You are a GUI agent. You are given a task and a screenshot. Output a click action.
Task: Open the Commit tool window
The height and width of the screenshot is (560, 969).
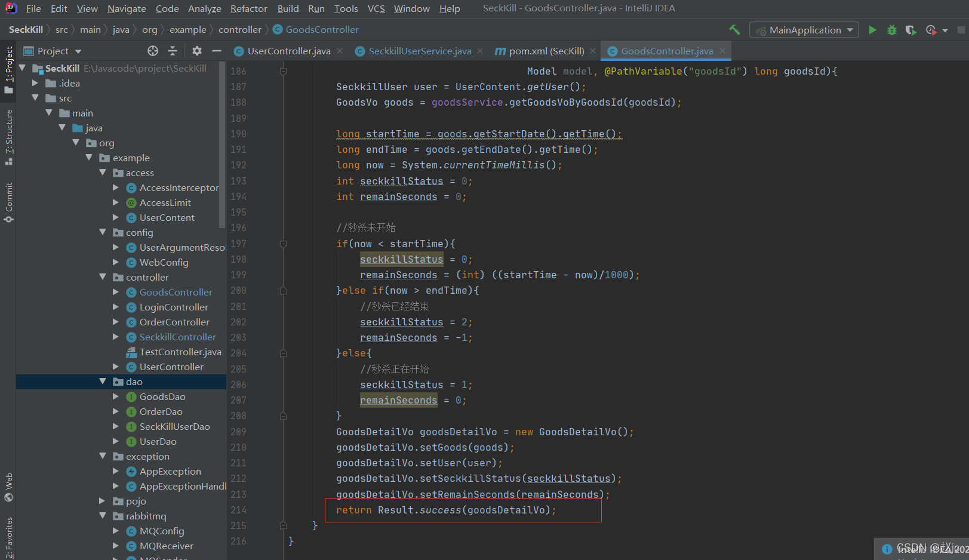[x=8, y=202]
